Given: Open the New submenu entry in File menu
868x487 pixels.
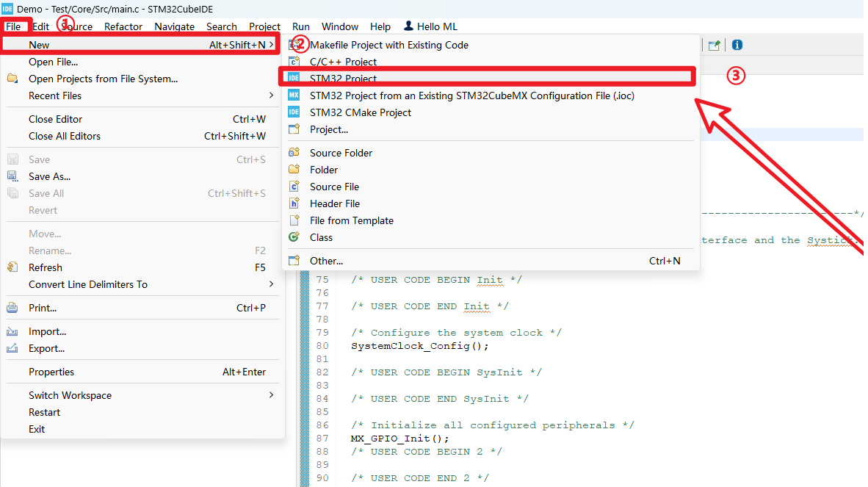Looking at the screenshot, I should click(x=141, y=45).
